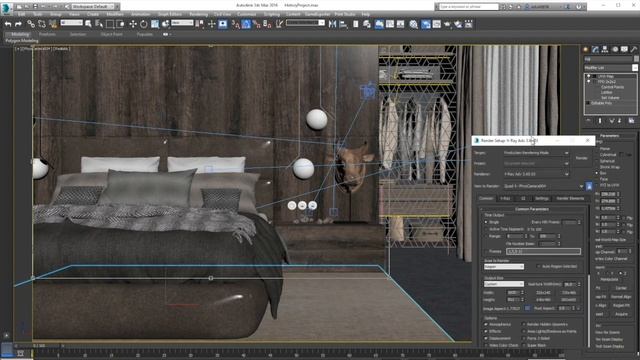Click the Redo arrow in main toolbar
640x360 pixels.
[x=18, y=24]
